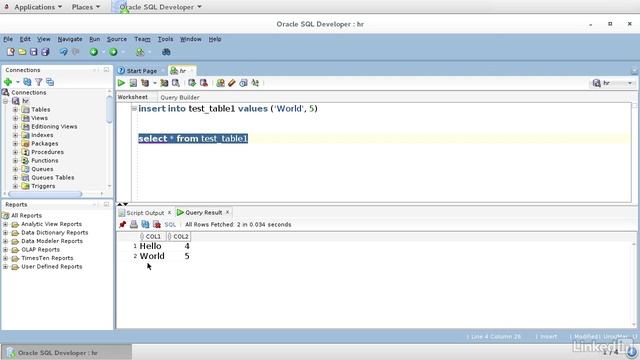Screen dimensions: 640x360
Task: Select User Defined Reports item
Action: (x=51, y=267)
